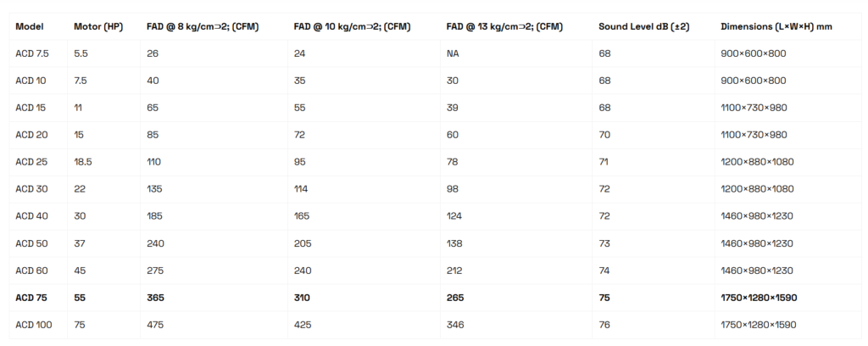This screenshot has width=868, height=346.
Task: Select the 475 CFM value for ACD 100
Action: tap(155, 325)
